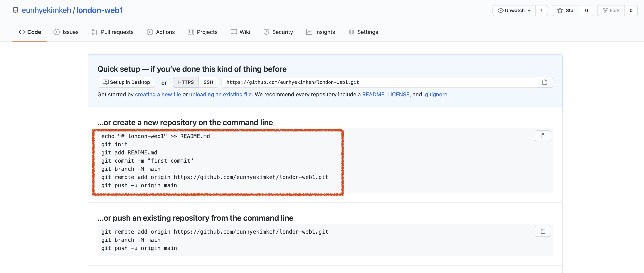Follow the uploading an existing file link

(x=220, y=94)
